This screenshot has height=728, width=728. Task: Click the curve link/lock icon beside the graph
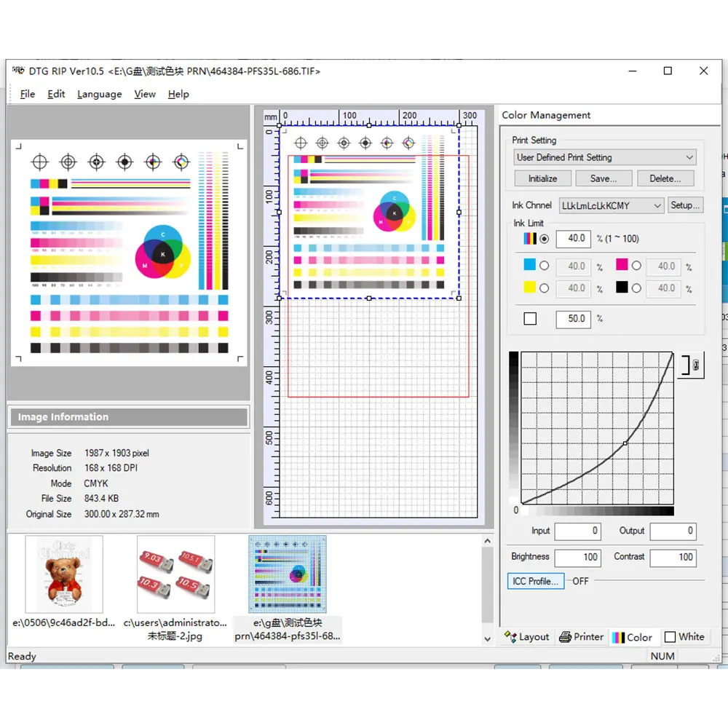pyautogui.click(x=691, y=365)
